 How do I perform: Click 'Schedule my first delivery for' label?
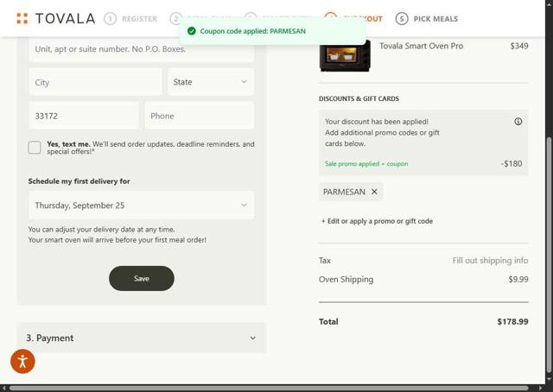point(79,181)
